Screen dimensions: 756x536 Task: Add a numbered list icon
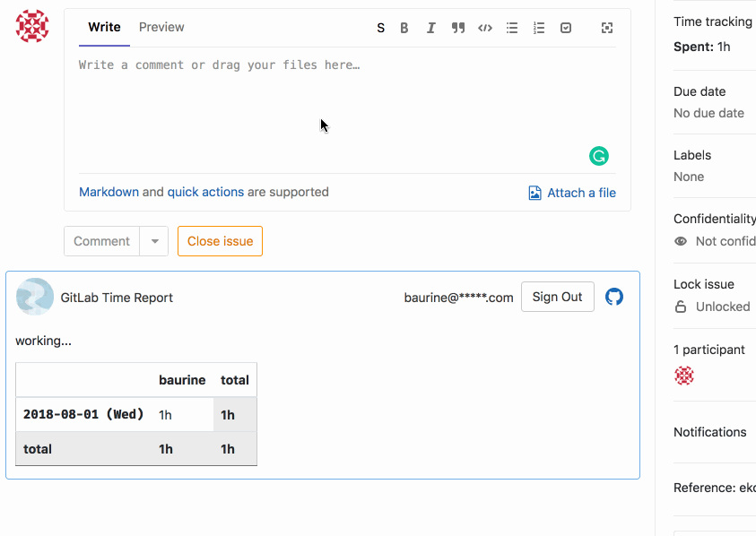[x=539, y=28]
